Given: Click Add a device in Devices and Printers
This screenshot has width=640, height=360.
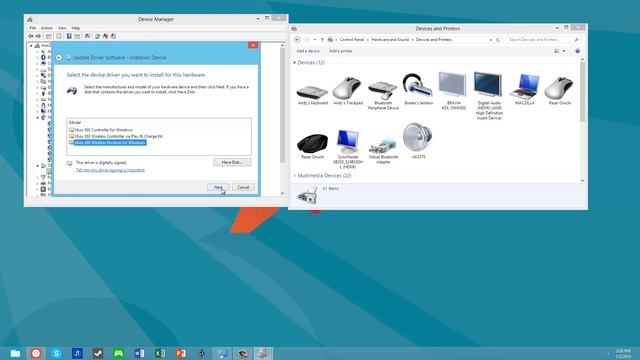Looking at the screenshot, I should (x=308, y=51).
